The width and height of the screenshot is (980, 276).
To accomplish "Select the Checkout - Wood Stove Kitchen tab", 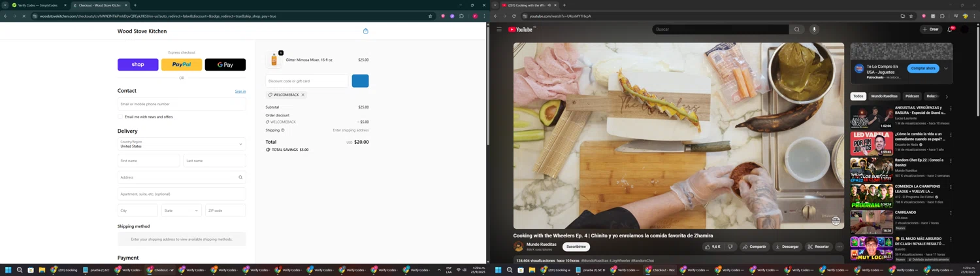I will 99,5.
